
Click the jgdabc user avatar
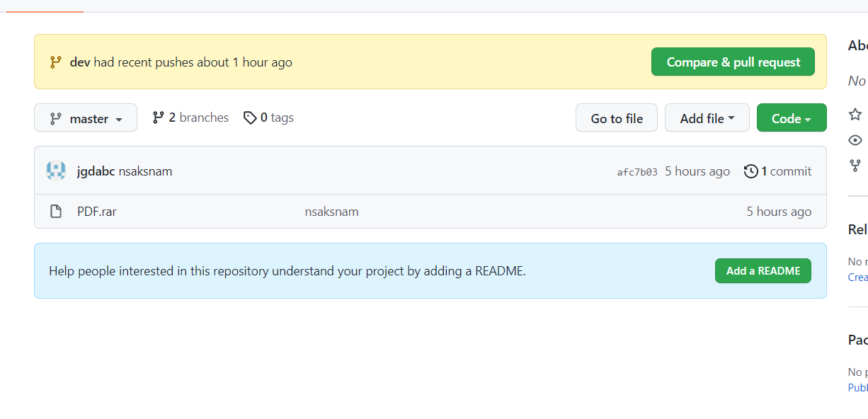(56, 171)
